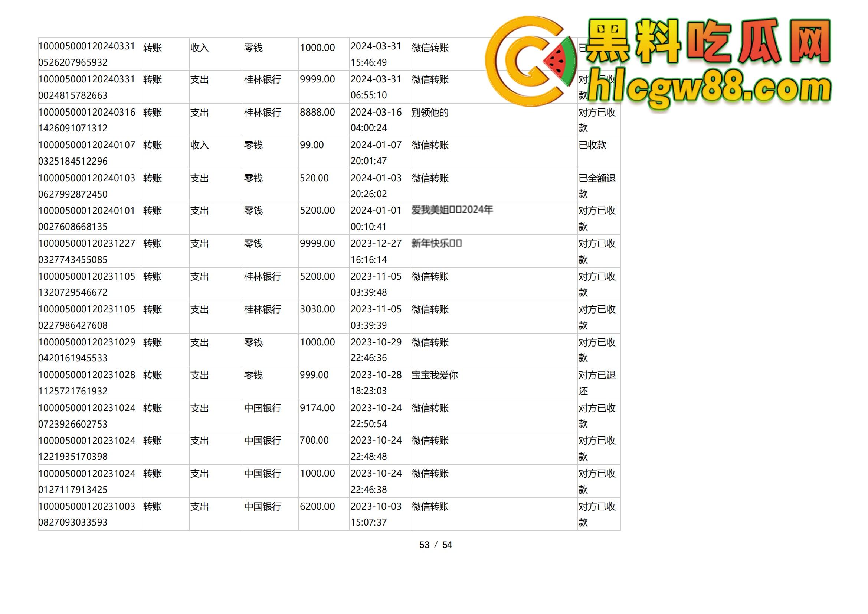Image resolution: width=868 pixels, height=614 pixels.
Task: Select 桂林银行 in the 2024-03-16 row
Action: (x=263, y=113)
